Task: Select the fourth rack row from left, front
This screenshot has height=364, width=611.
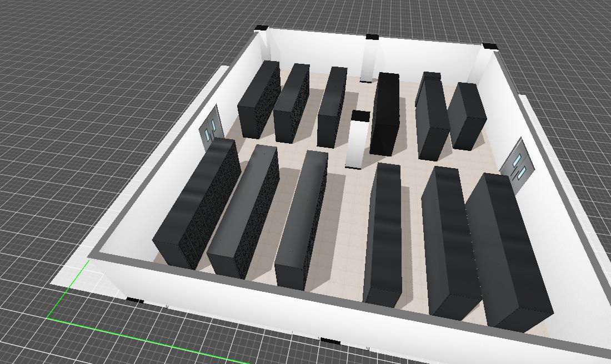Action: pos(383,233)
